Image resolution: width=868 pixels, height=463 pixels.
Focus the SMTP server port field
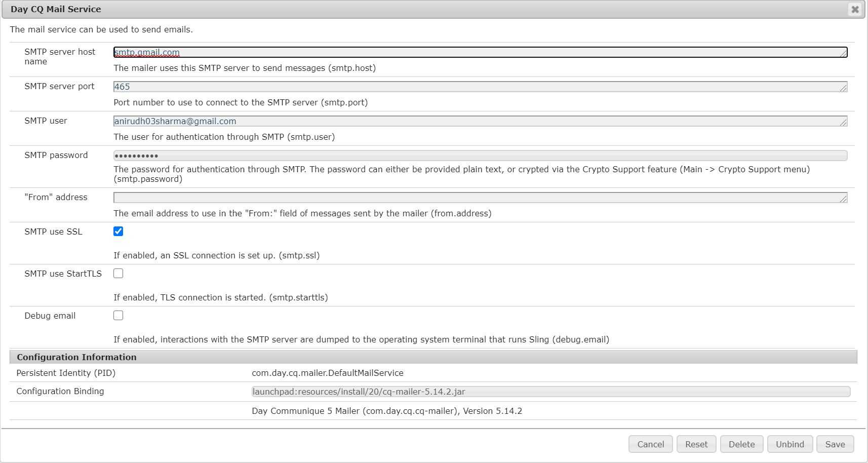coord(480,87)
